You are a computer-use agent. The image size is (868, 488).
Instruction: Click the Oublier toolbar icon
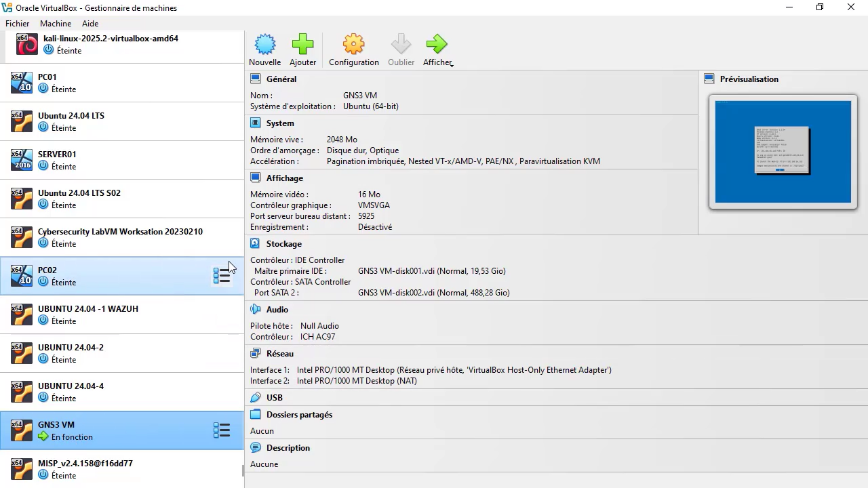click(401, 45)
